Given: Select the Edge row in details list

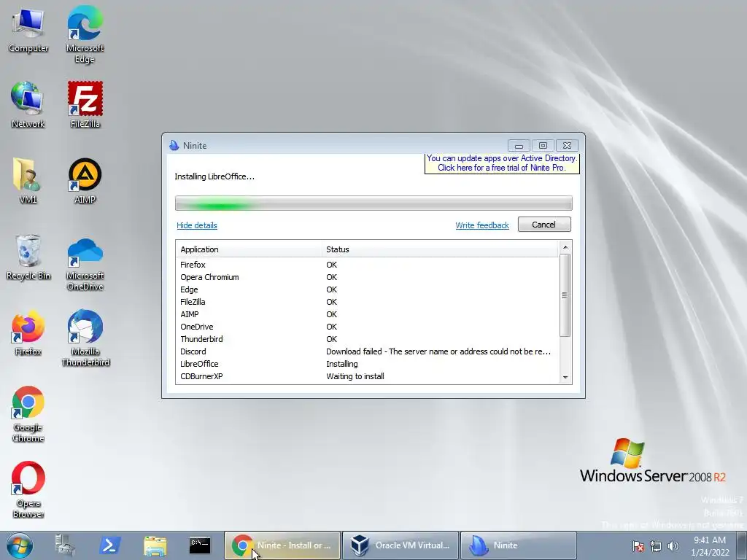Looking at the screenshot, I should (367, 289).
